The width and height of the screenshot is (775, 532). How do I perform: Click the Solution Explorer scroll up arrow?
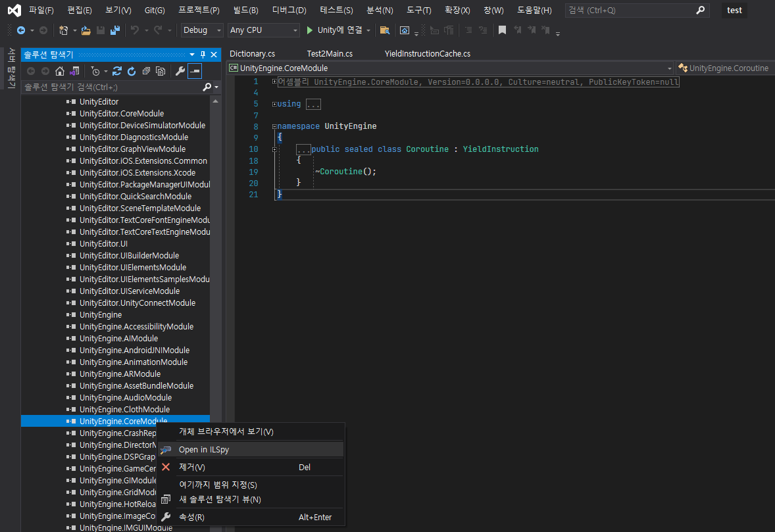[215, 101]
